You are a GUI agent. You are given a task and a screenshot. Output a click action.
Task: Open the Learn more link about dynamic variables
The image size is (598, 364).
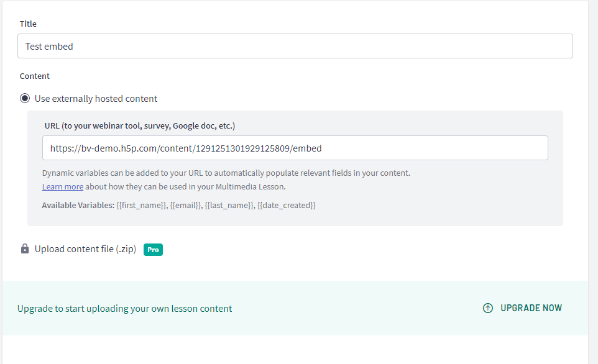tap(63, 187)
